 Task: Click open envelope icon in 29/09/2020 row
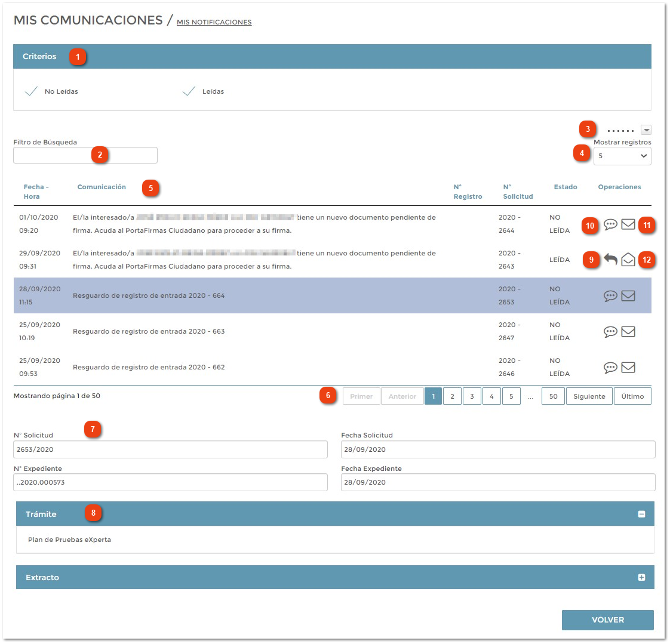pyautogui.click(x=628, y=260)
